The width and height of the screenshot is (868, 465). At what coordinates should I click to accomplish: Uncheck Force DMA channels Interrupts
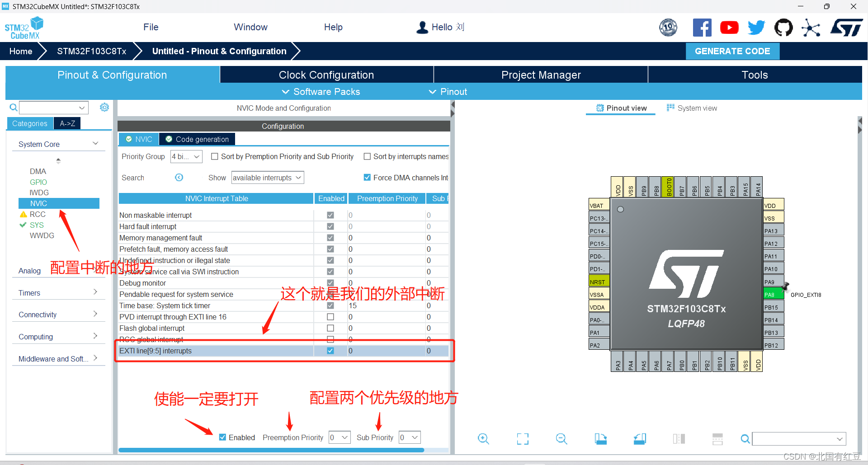point(367,178)
